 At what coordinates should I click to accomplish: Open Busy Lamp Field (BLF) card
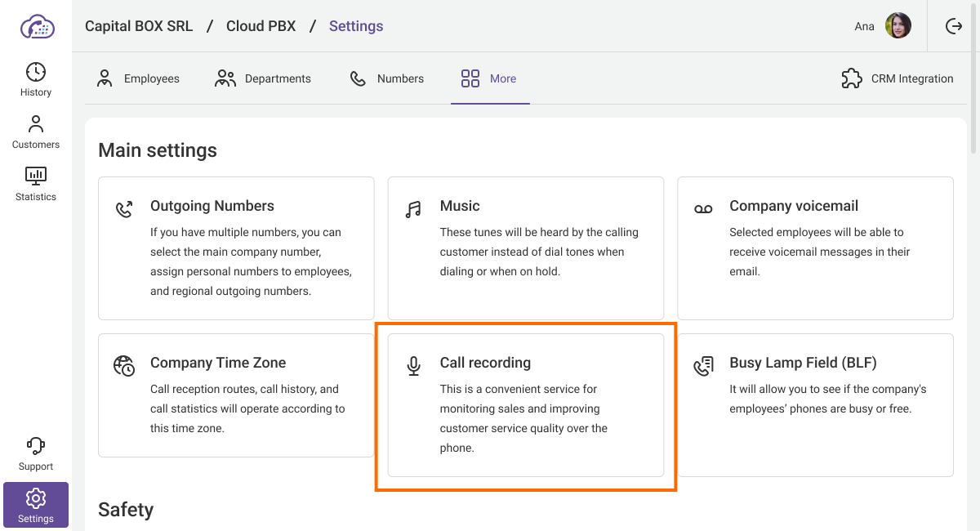[815, 405]
